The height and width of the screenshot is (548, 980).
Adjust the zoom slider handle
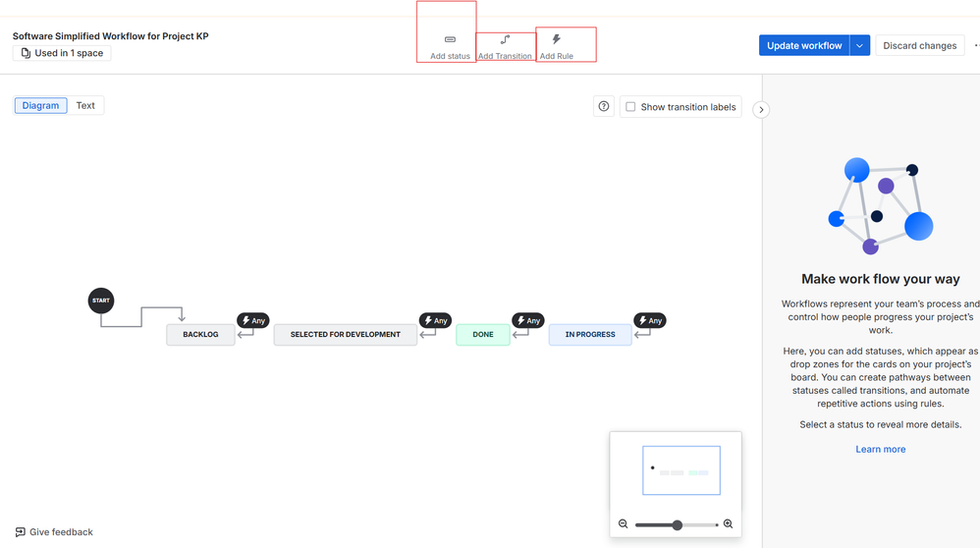677,524
